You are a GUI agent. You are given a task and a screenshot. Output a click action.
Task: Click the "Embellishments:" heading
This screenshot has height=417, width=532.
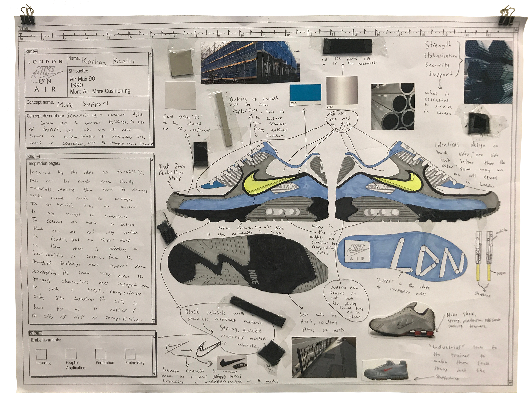coord(46,340)
